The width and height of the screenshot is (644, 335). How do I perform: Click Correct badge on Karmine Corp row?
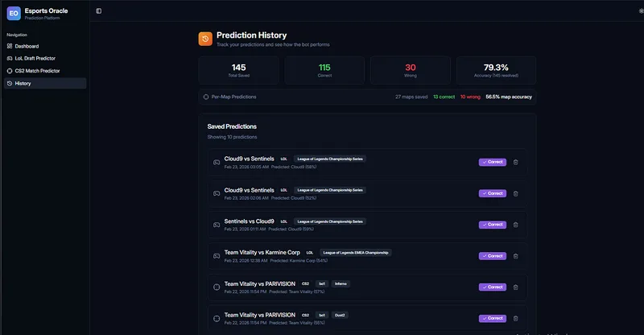[x=493, y=255]
